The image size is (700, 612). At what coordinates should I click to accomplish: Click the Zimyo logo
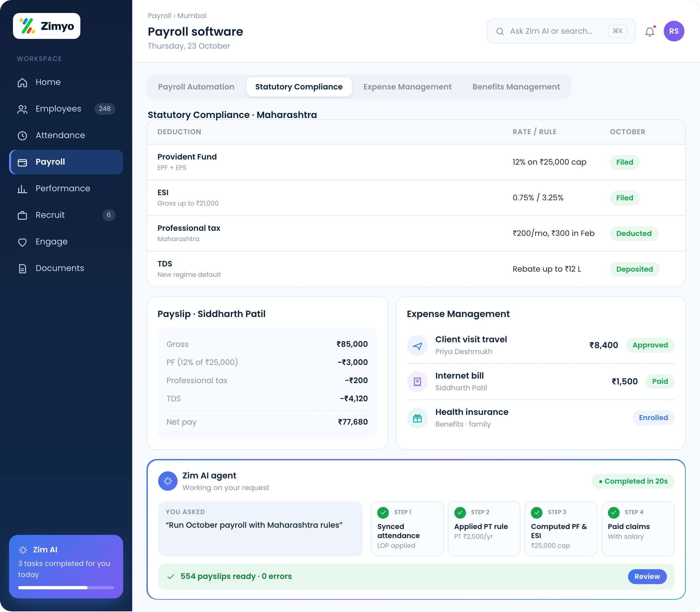pos(47,26)
